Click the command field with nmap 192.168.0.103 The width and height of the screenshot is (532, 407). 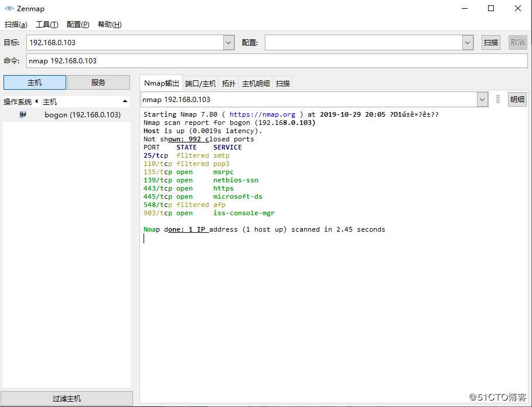pos(277,61)
